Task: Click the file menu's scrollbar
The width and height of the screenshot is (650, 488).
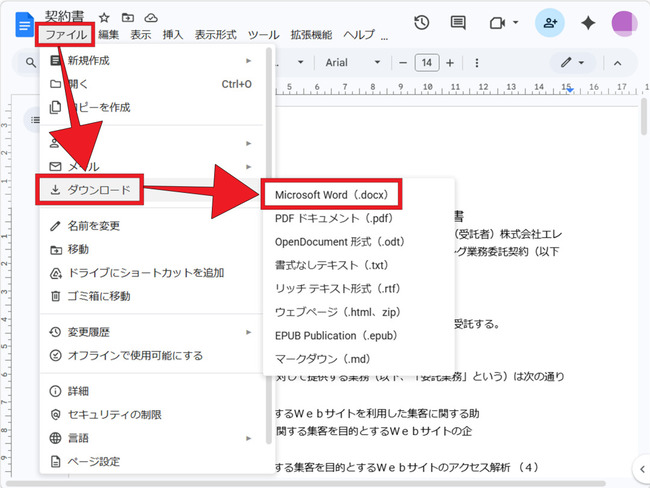Action: pos(269,245)
